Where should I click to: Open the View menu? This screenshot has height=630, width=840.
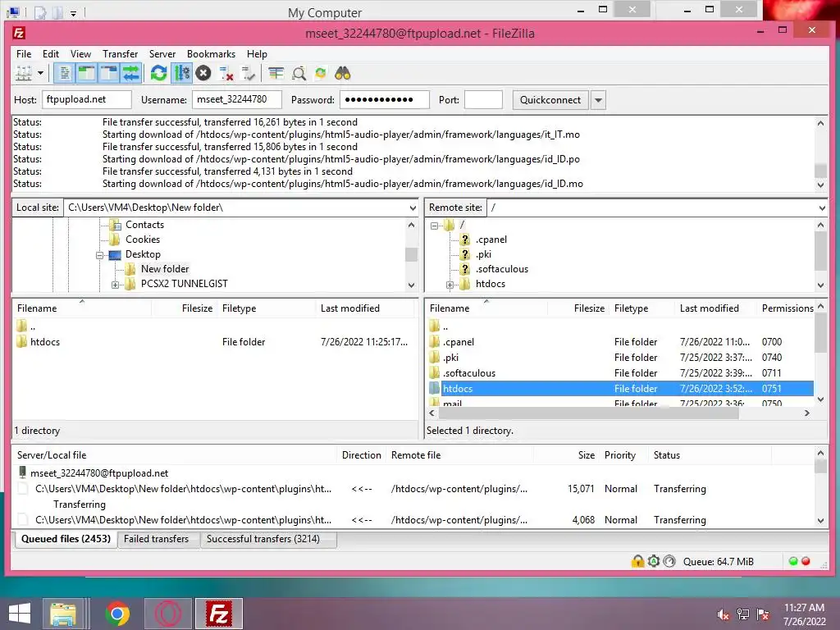pyautogui.click(x=80, y=53)
